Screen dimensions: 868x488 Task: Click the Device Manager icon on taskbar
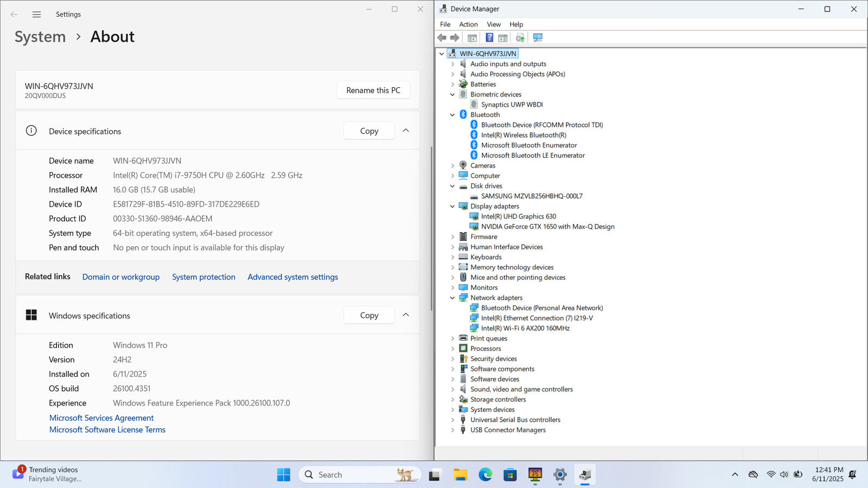pos(585,475)
